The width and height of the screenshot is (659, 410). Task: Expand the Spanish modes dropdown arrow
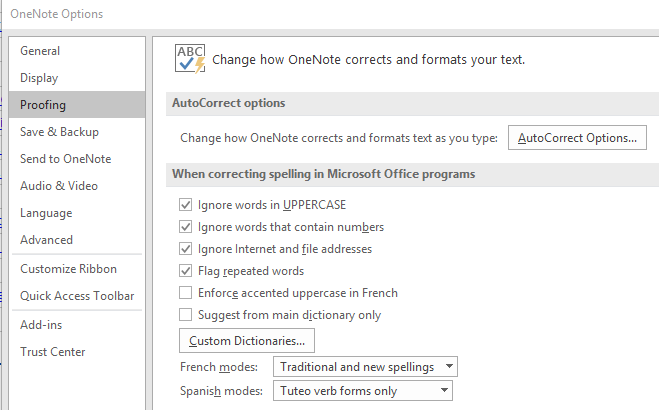444,390
